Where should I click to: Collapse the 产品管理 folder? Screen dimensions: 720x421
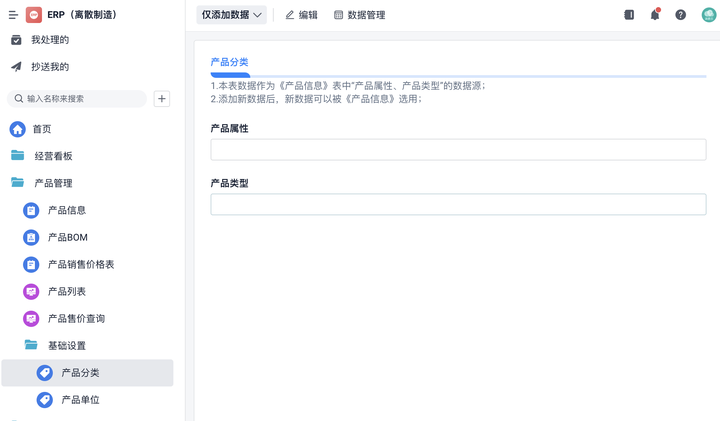tap(52, 183)
